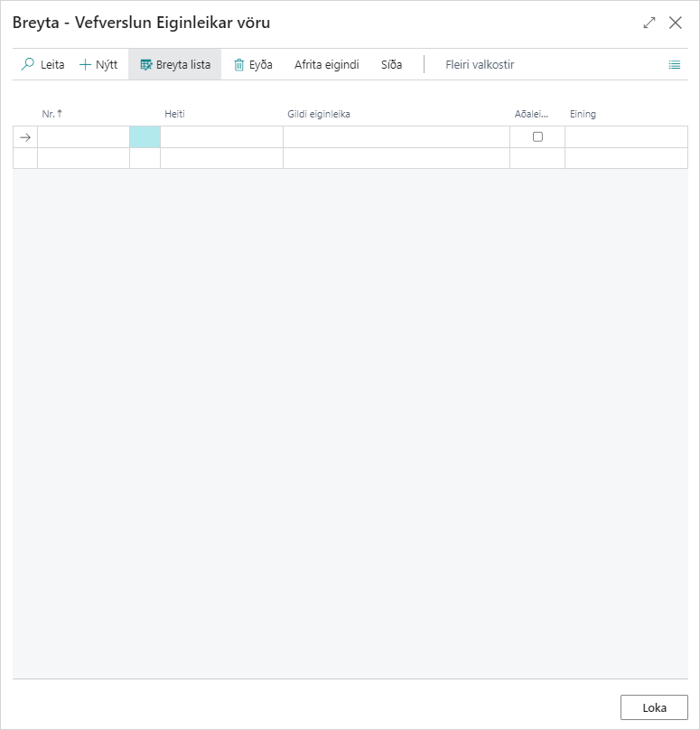Click the highlighted teal cell in first row
700x730 pixels.
[145, 137]
